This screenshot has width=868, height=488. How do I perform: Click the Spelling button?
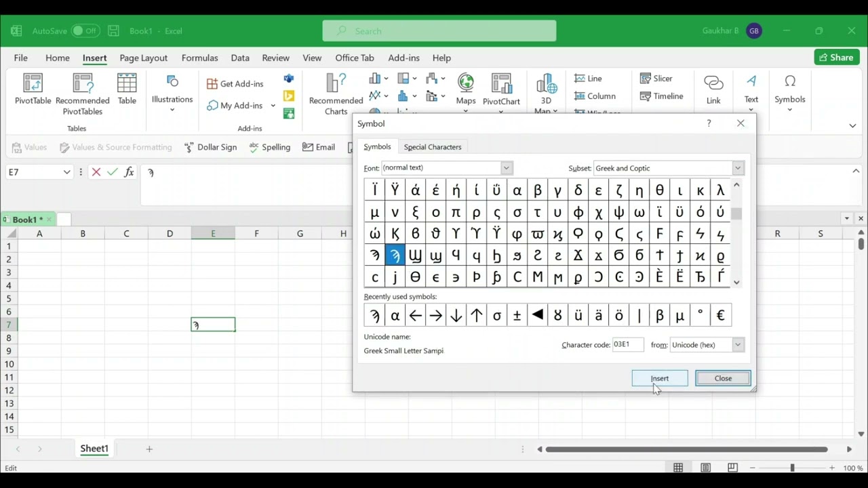coord(269,147)
